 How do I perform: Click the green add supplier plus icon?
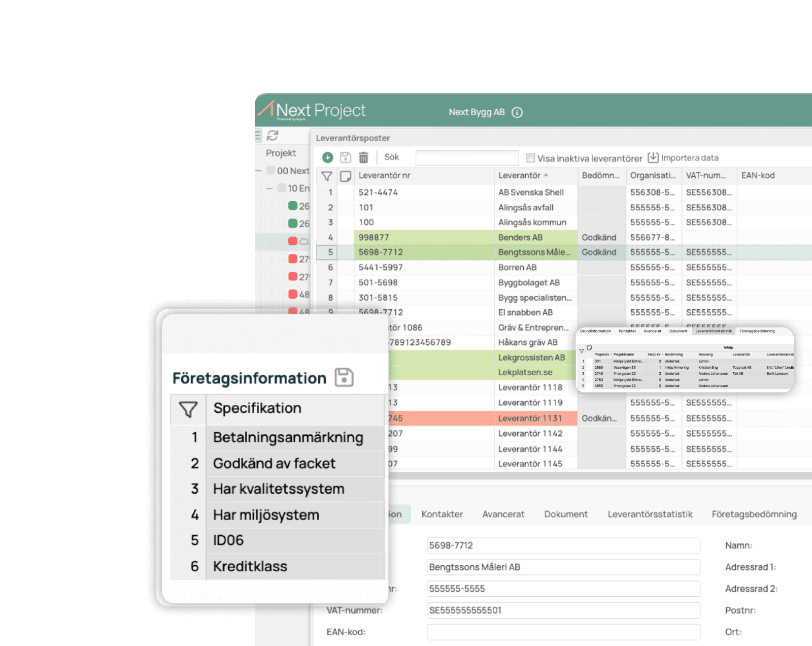(328, 158)
